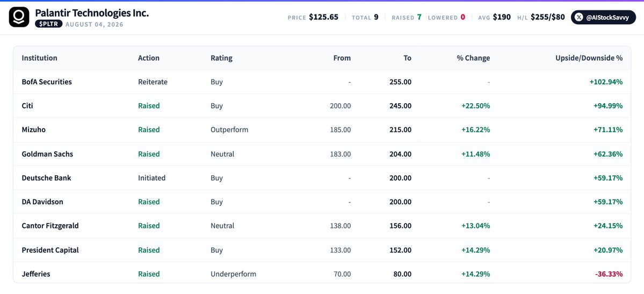The image size is (644, 294).
Task: Select the BofA Securities row name
Action: [47, 82]
